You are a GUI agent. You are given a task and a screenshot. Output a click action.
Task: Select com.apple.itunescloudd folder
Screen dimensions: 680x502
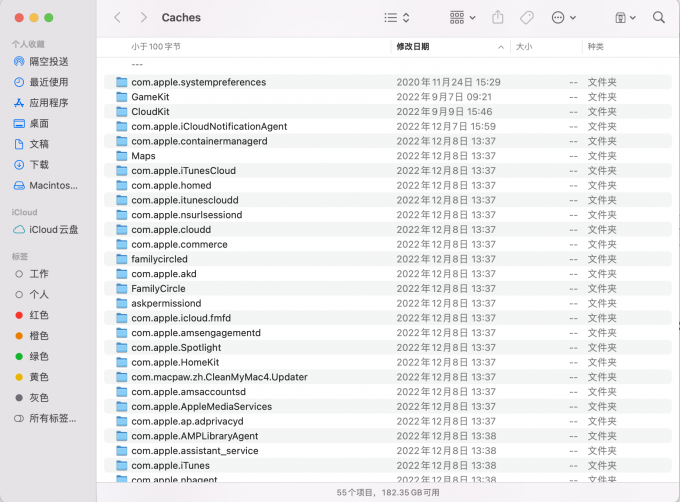(x=388, y=200)
